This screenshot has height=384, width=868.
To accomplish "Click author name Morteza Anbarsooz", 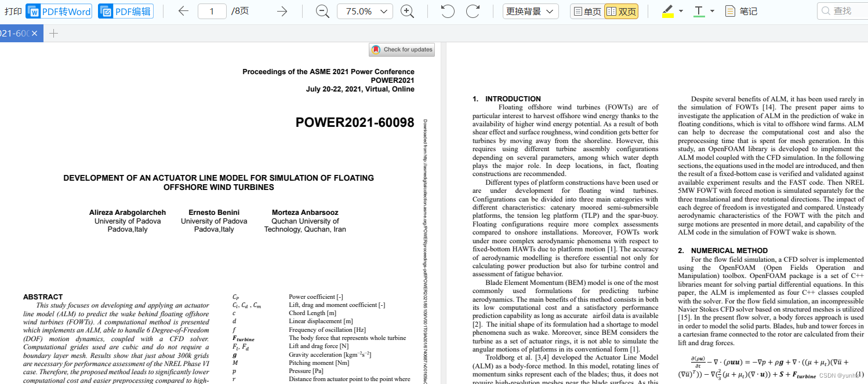I will pos(305,213).
